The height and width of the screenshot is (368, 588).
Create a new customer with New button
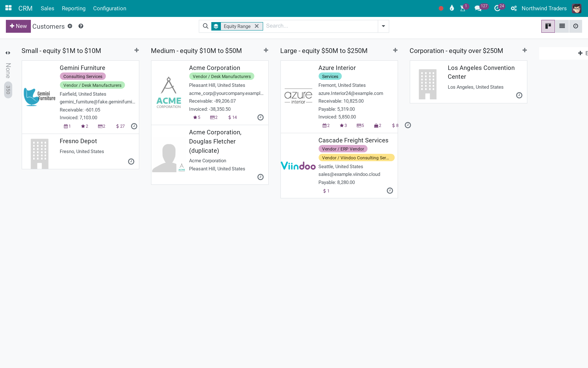[x=18, y=26]
